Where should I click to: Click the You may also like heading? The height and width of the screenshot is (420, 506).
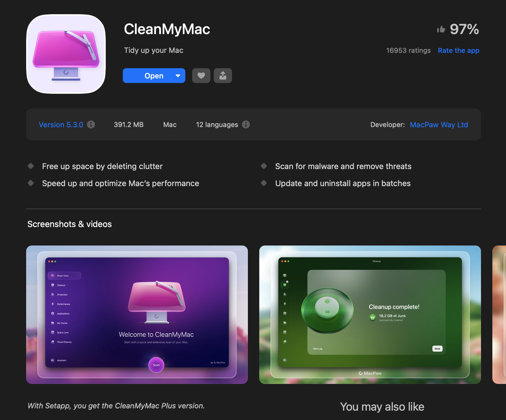[382, 407]
